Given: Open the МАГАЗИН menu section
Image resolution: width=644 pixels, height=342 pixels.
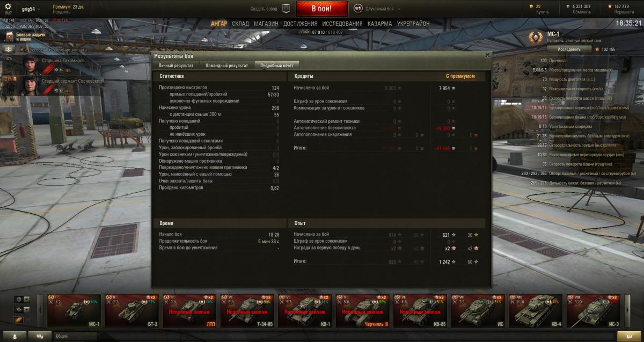Looking at the screenshot, I should coord(266,24).
